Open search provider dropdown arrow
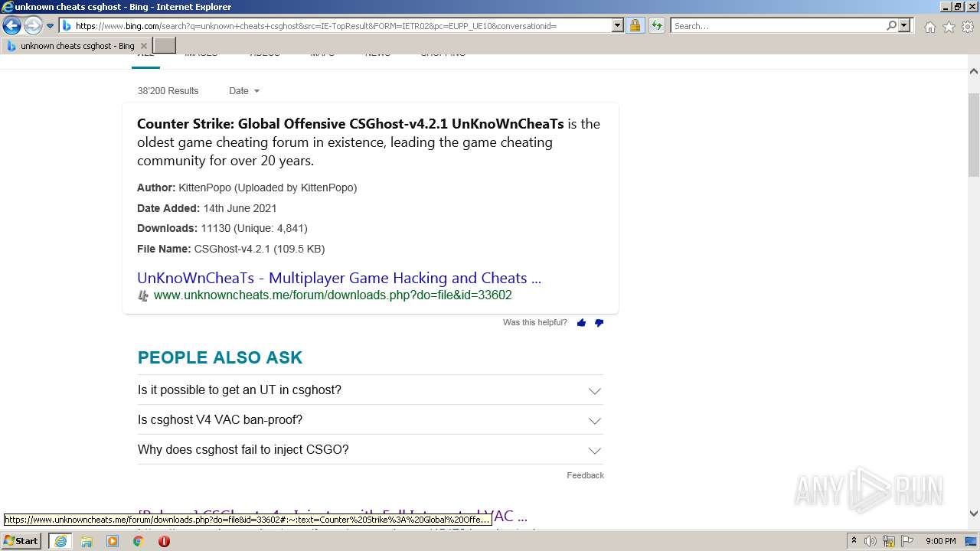 pos(904,26)
